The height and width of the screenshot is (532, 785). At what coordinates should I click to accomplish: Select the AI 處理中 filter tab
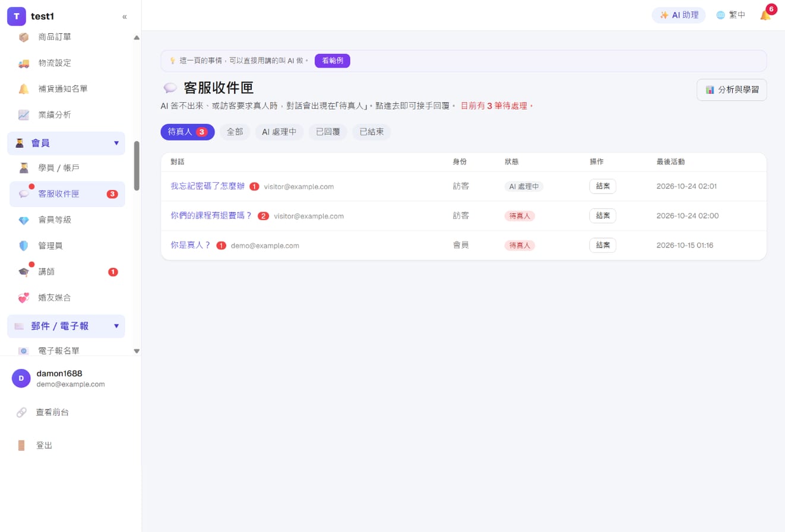click(279, 132)
